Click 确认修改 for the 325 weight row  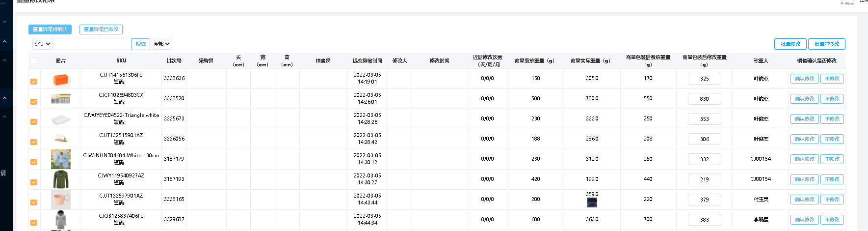804,79
